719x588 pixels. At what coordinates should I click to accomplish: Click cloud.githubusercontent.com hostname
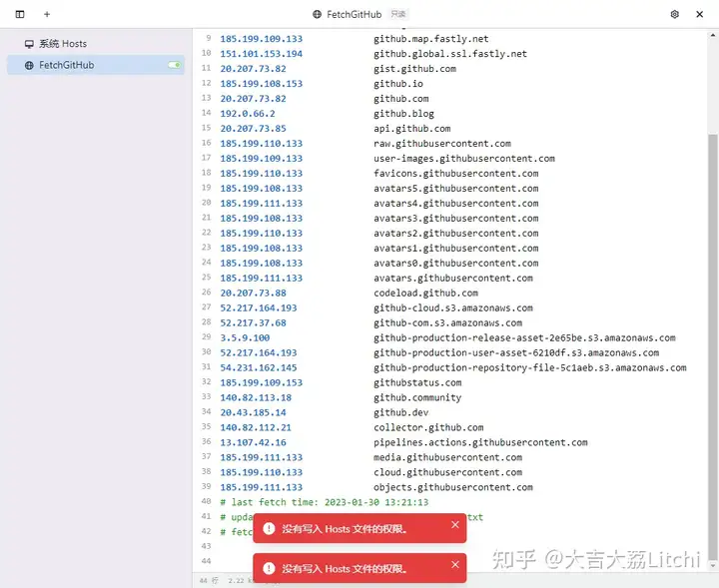(x=447, y=472)
